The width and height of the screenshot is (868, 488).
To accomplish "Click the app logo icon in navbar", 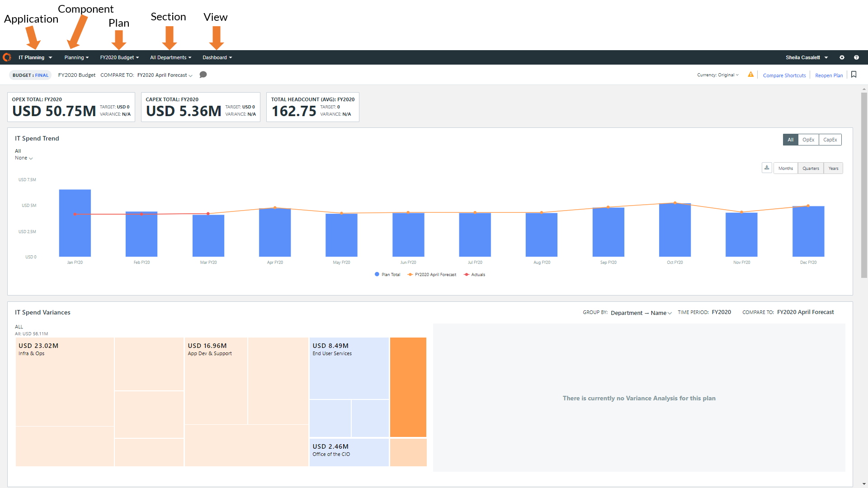I will (x=7, y=57).
